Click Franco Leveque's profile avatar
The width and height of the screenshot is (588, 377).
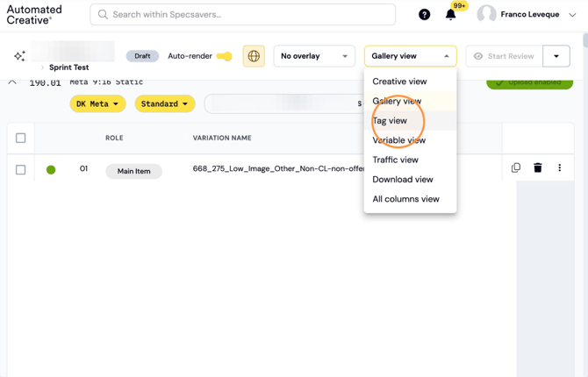point(486,15)
